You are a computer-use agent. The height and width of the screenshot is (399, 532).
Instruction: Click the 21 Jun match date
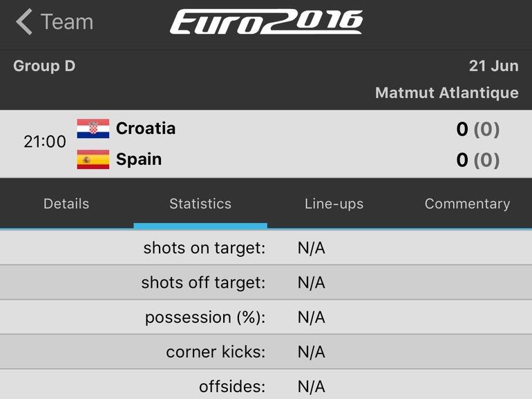click(x=493, y=66)
